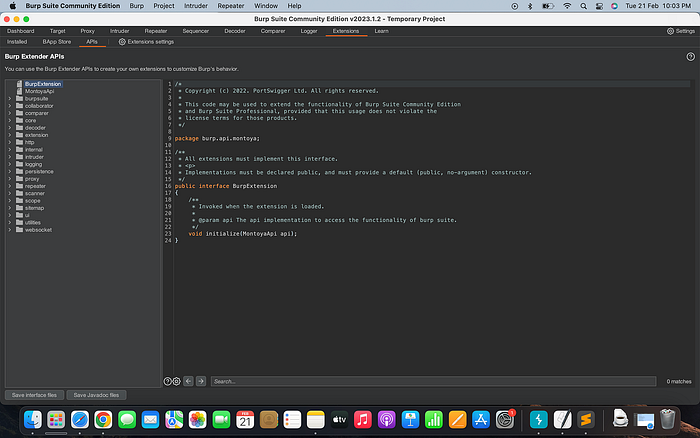The height and width of the screenshot is (438, 700).
Task: Open Spotlight search in menu bar
Action: pyautogui.click(x=583, y=6)
